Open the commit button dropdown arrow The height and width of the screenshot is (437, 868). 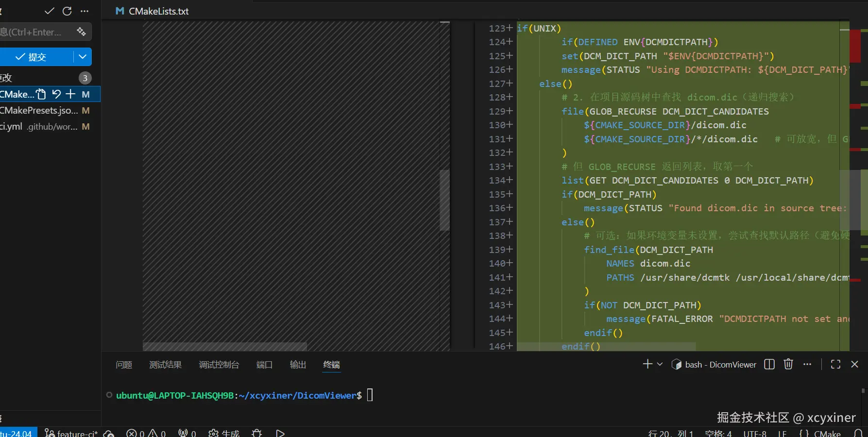[x=83, y=57]
